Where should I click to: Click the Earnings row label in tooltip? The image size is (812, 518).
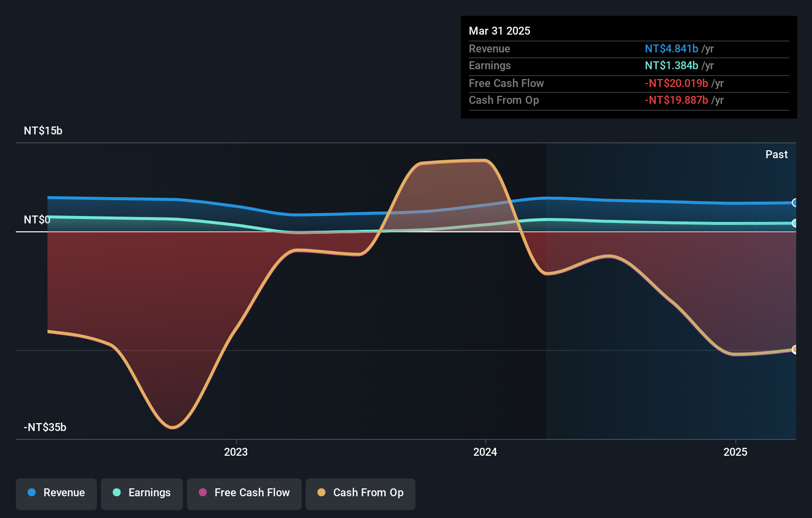[x=490, y=65]
